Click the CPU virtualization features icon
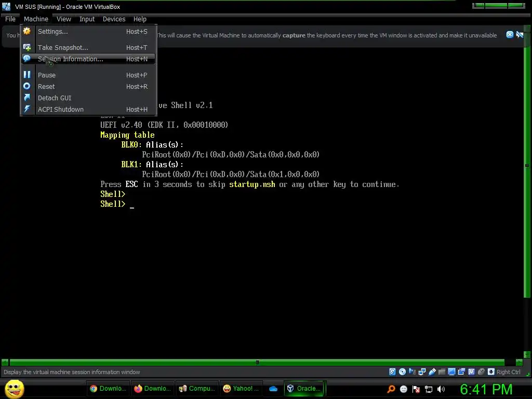The width and height of the screenshot is (532, 399). [x=471, y=372]
